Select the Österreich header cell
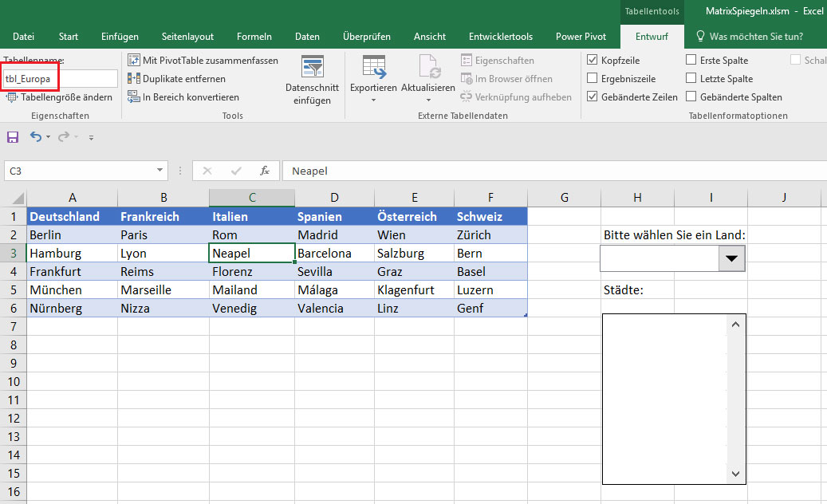This screenshot has width=827, height=504. [414, 216]
